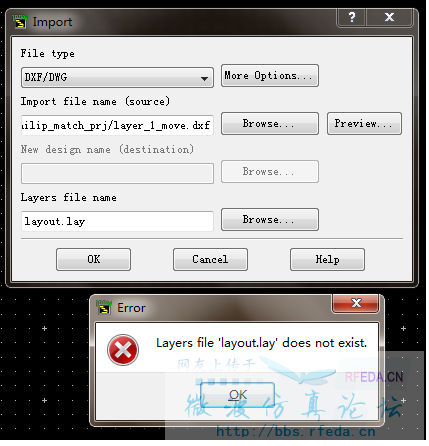429x446 pixels.
Task: Click the Layers file name field
Action: (118, 223)
